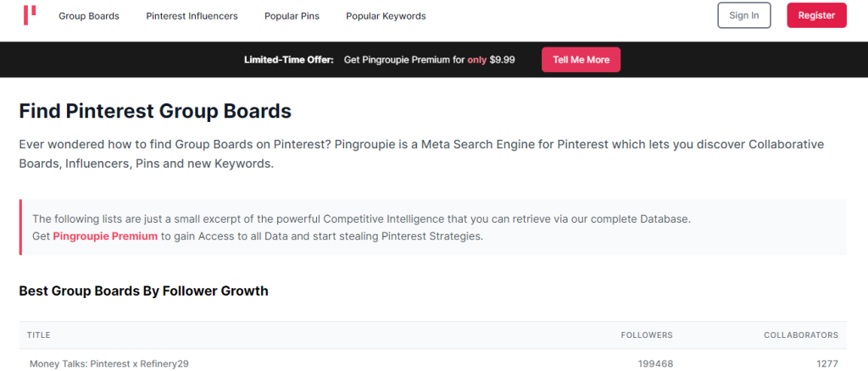Screen dimensions: 868x371
Task: Click Tell Me More in the offer banner
Action: (x=581, y=60)
